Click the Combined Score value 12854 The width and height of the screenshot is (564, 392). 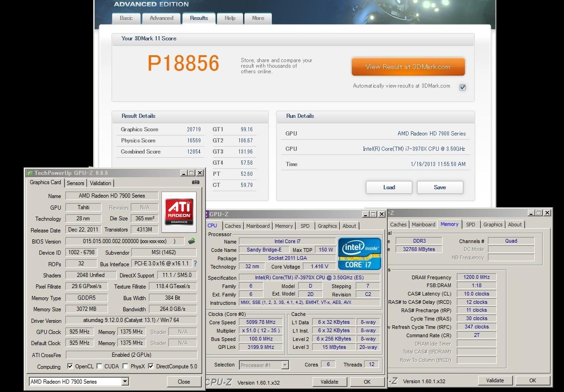[194, 152]
